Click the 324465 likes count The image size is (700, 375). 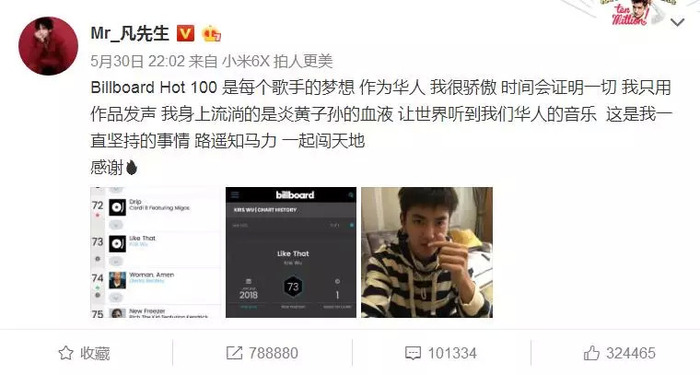tap(631, 353)
